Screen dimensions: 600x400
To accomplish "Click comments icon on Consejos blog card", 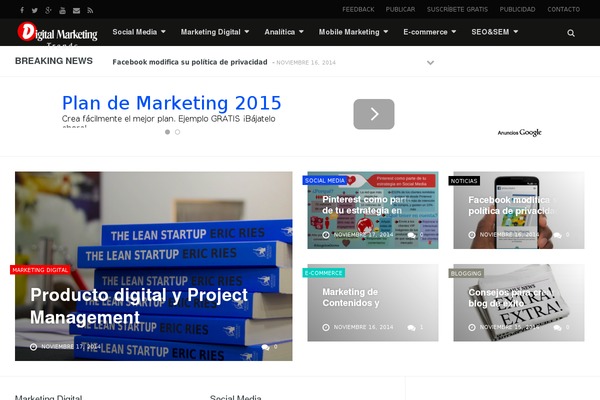I will (558, 328).
